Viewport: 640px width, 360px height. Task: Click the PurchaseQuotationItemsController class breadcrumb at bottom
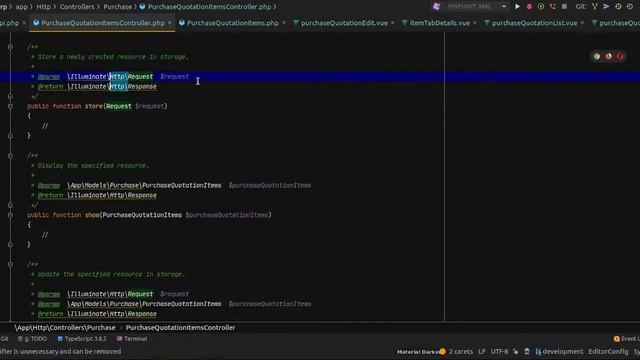click(x=180, y=328)
